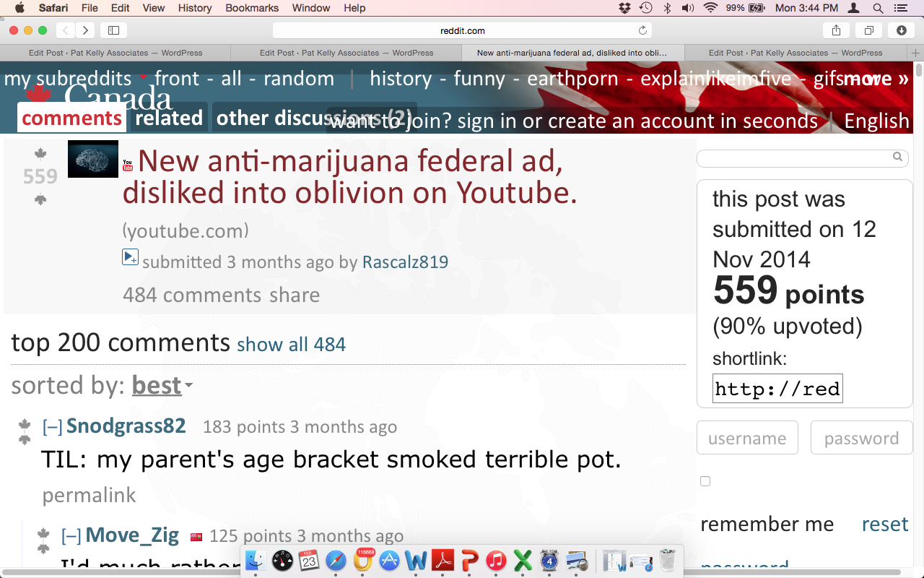
Task: Upvote Snodgrass82's comment
Action: click(25, 424)
